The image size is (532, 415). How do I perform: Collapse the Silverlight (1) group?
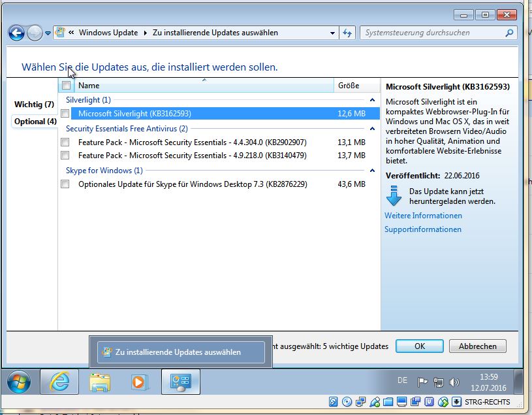point(372,100)
